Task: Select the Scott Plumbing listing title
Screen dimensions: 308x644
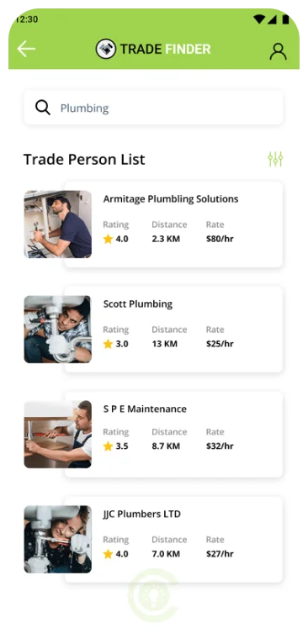Action: click(x=138, y=304)
